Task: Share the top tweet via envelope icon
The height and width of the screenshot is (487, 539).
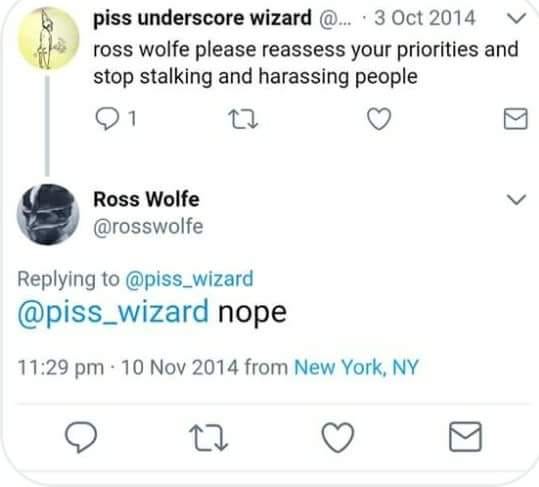Action: [516, 119]
